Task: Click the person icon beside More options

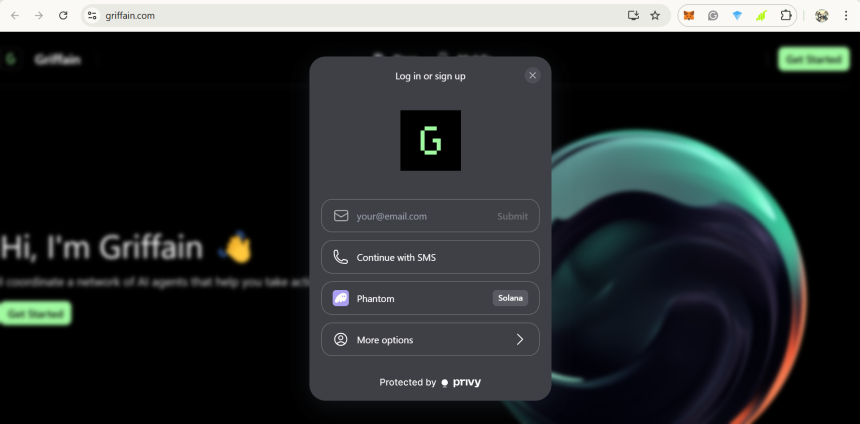Action: 341,340
